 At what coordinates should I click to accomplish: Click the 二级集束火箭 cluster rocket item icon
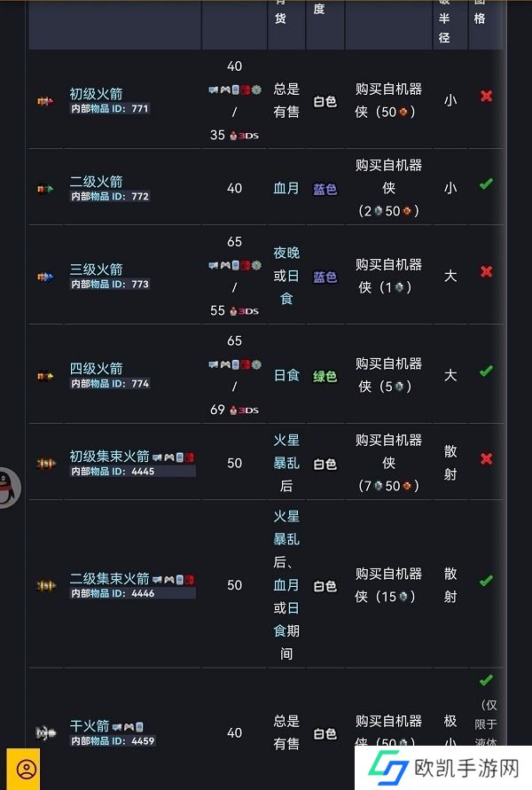[x=46, y=585]
